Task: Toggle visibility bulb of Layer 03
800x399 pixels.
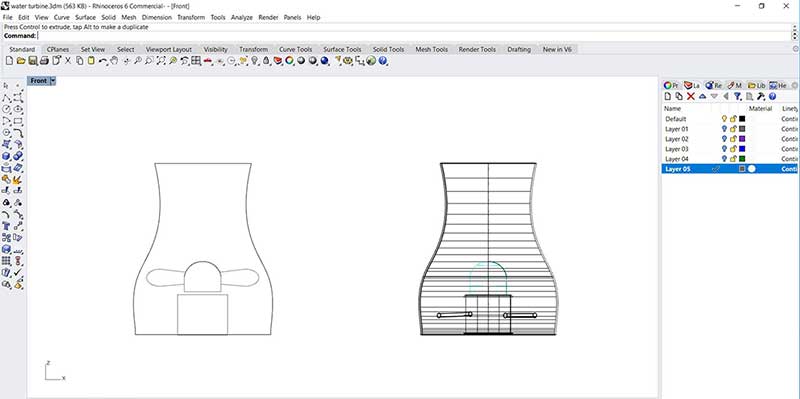Action: 724,149
